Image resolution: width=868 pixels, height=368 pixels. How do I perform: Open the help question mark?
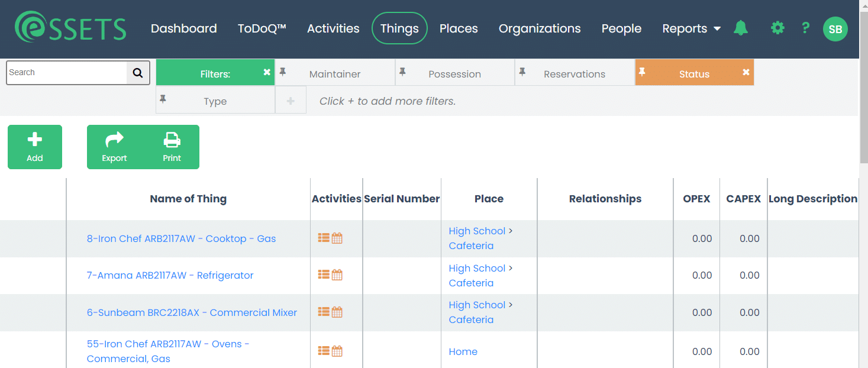pos(805,28)
